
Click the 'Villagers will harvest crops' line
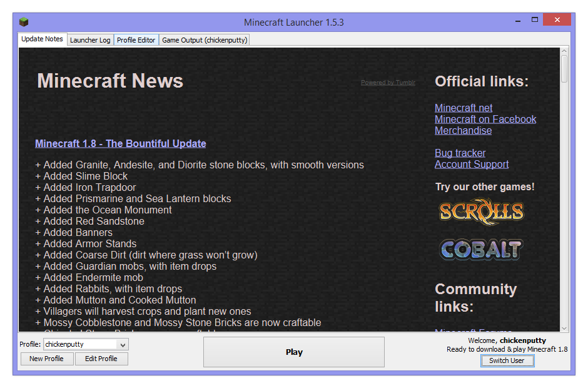point(143,312)
